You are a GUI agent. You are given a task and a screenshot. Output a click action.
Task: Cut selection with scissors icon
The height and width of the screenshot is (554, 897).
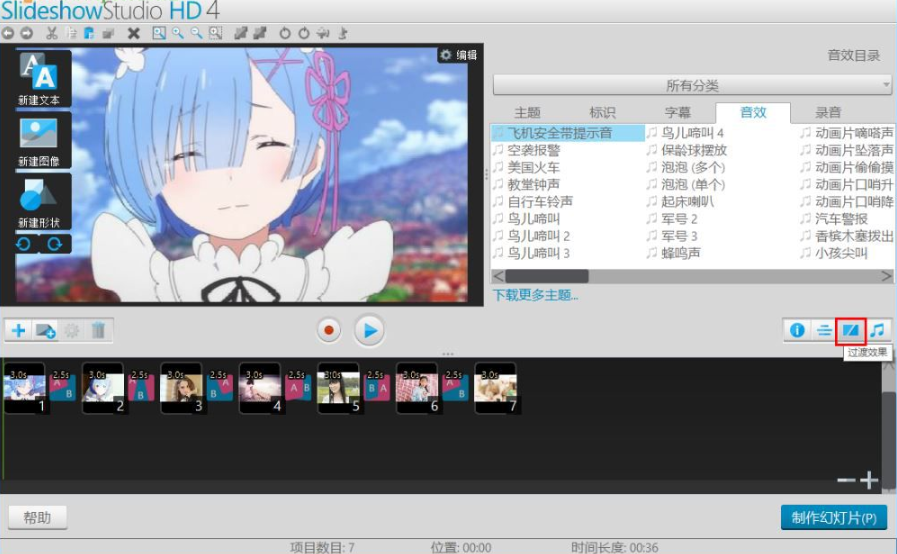click(x=52, y=33)
